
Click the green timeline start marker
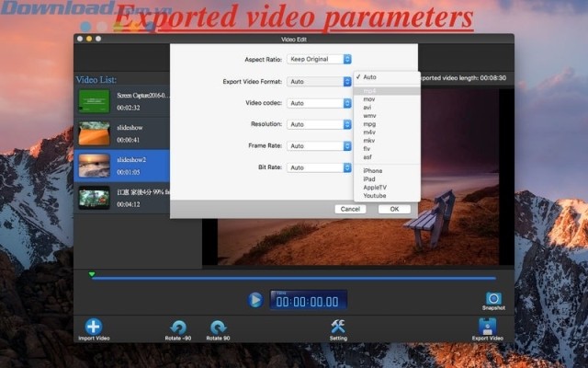(x=92, y=274)
